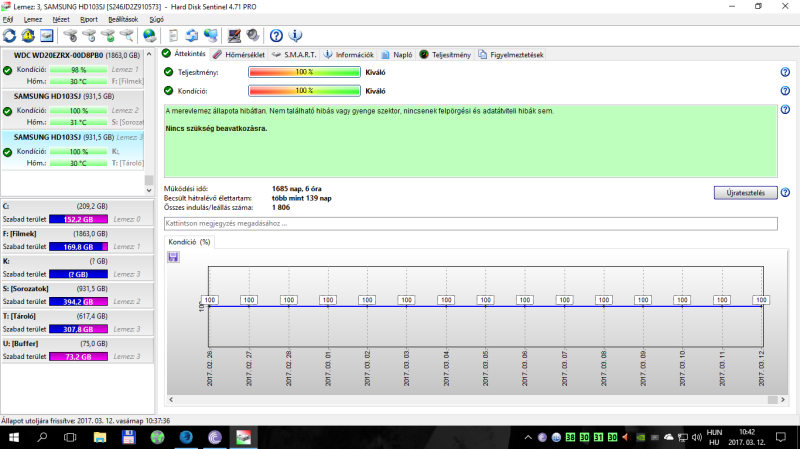Switch to the Áttekintés tab

tap(184, 54)
